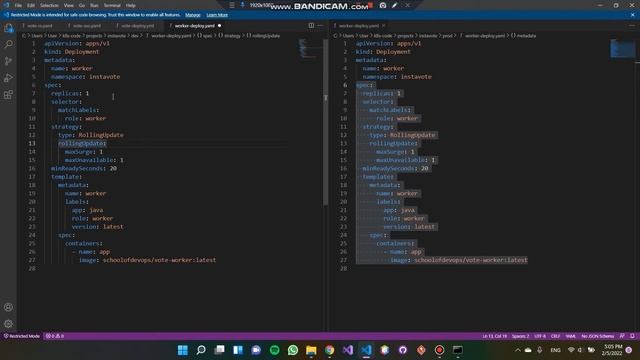Open the File menu
Viewport: 640px width, 360px height.
point(18,5)
